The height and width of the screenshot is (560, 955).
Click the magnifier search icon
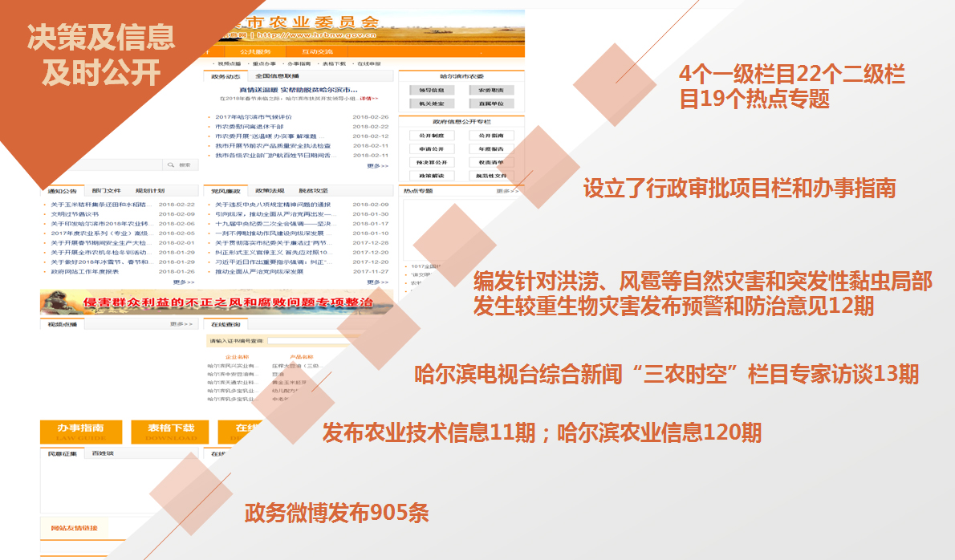click(x=171, y=165)
